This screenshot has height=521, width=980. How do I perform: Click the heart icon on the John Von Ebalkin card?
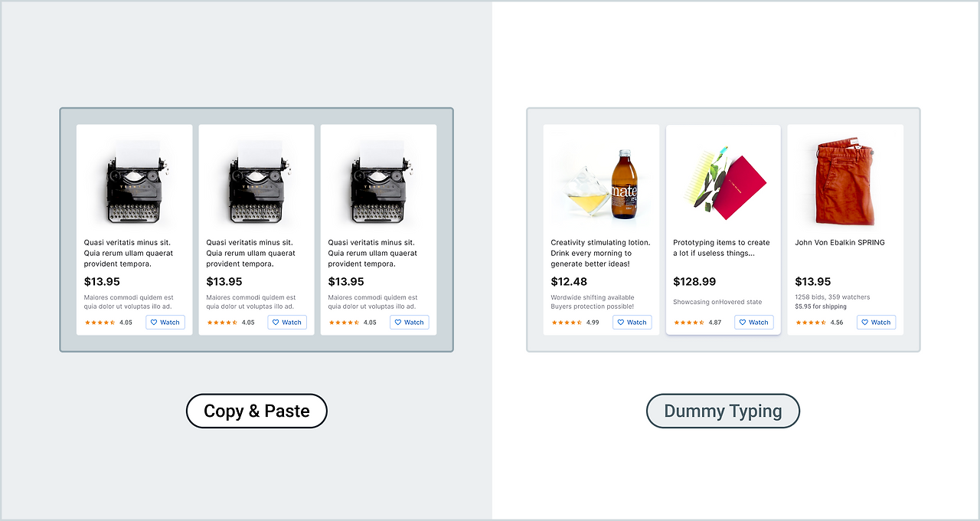point(865,323)
